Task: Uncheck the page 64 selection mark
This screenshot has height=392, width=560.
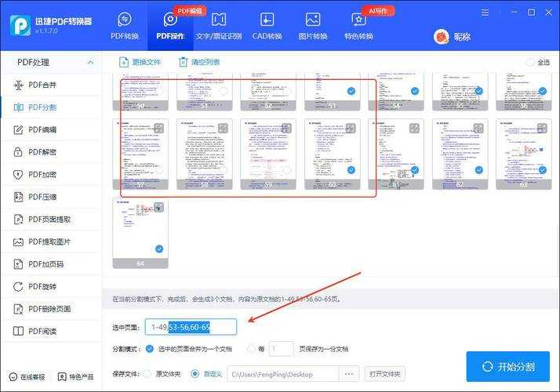Action: (159, 249)
